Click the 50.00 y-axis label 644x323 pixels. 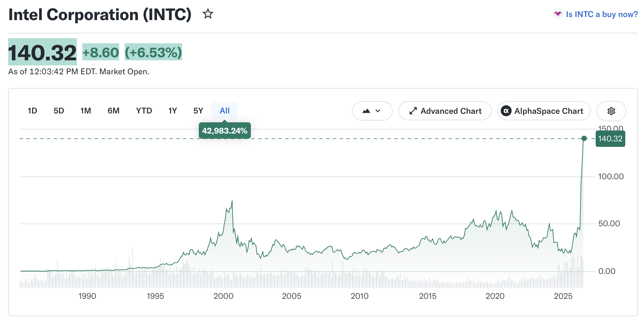point(609,224)
